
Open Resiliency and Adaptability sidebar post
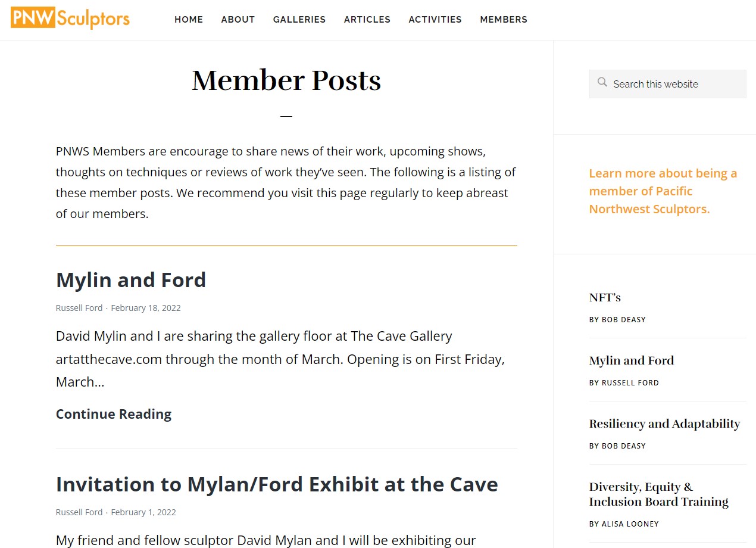point(664,424)
